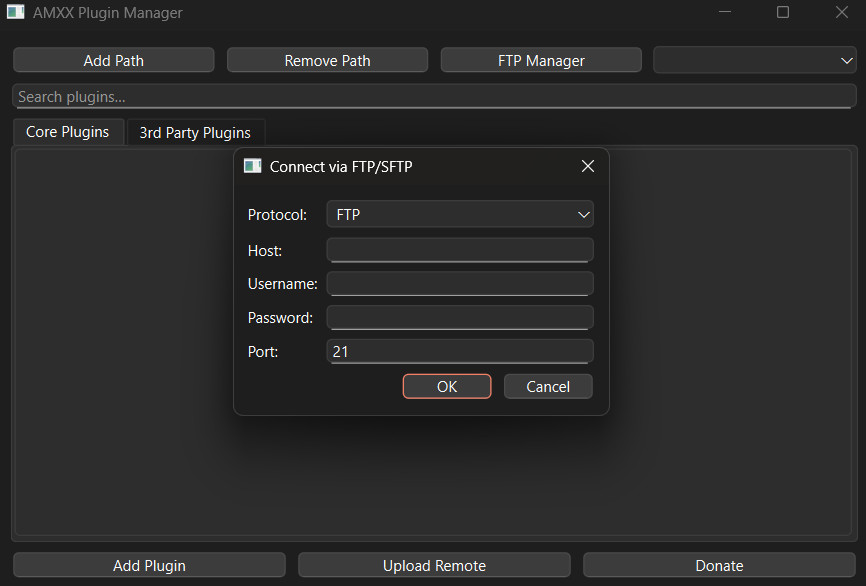Click the Search plugins text field
Viewport: 866px width, 586px height.
pyautogui.click(x=433, y=96)
